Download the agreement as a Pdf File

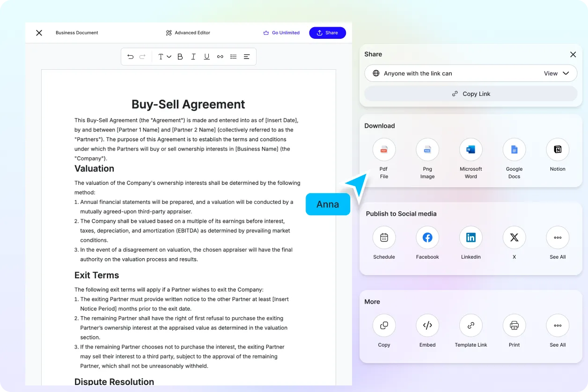tap(384, 149)
